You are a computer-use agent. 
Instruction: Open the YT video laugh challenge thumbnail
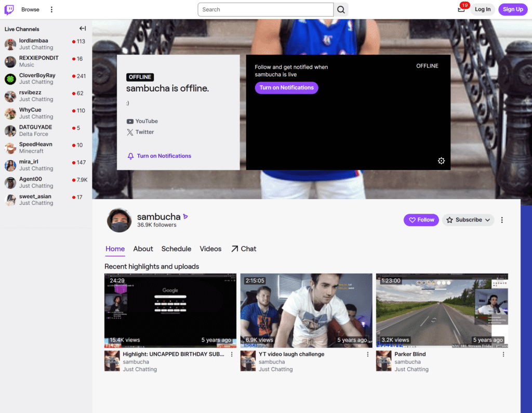(306, 310)
